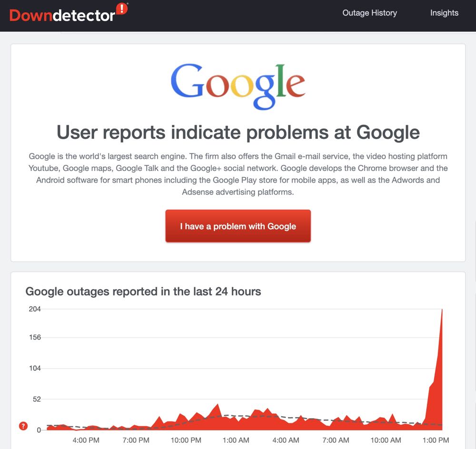476x449 pixels.
Task: Click the red question mark chart help icon
Action: click(23, 426)
